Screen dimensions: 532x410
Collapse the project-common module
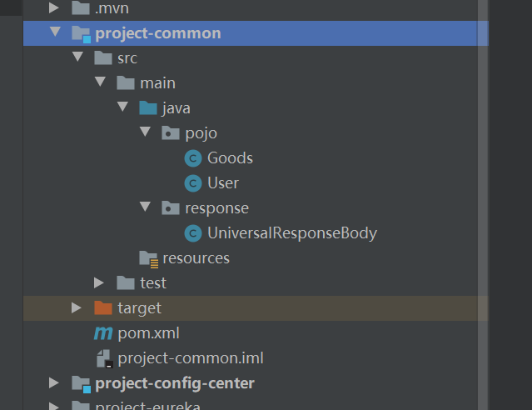55,32
